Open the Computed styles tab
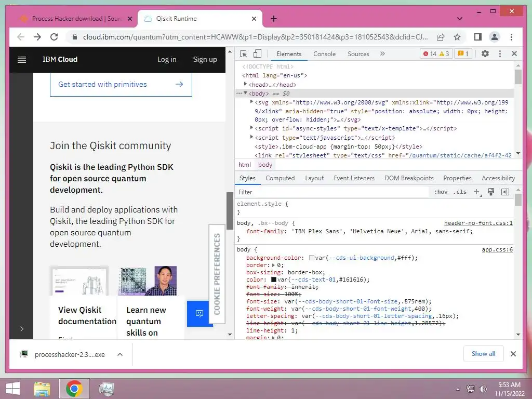 280,178
